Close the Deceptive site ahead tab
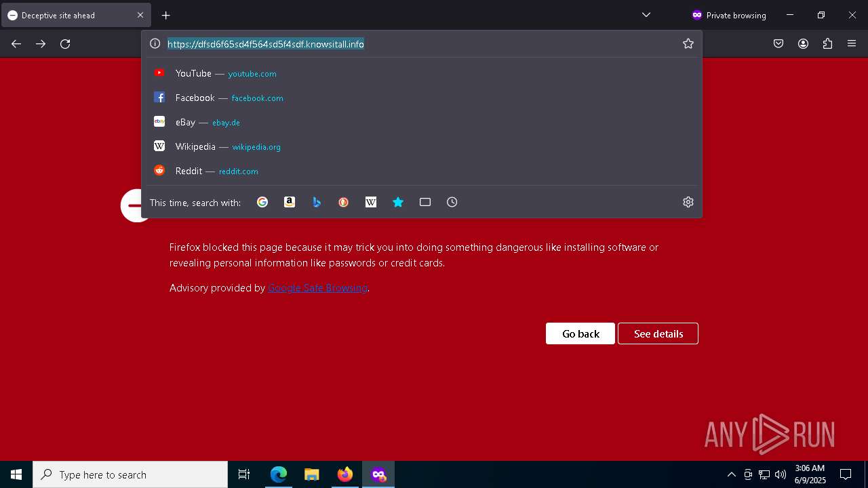868x488 pixels. pos(140,15)
